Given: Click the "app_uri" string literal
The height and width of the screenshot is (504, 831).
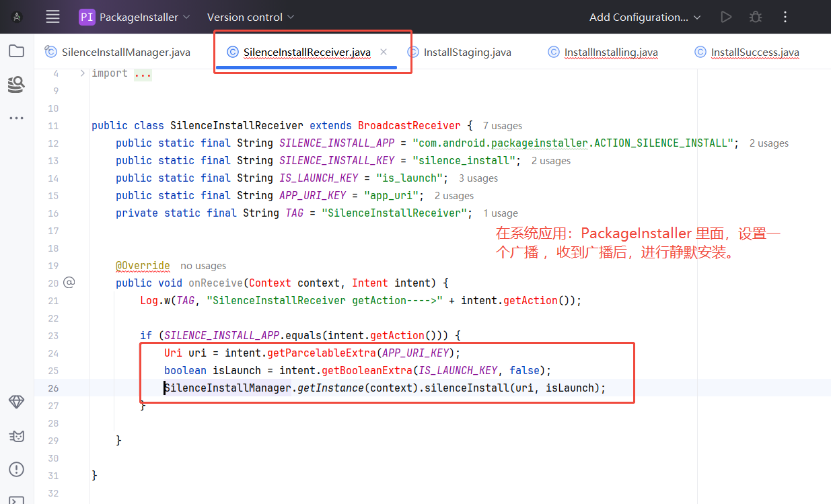Looking at the screenshot, I should click(394, 195).
